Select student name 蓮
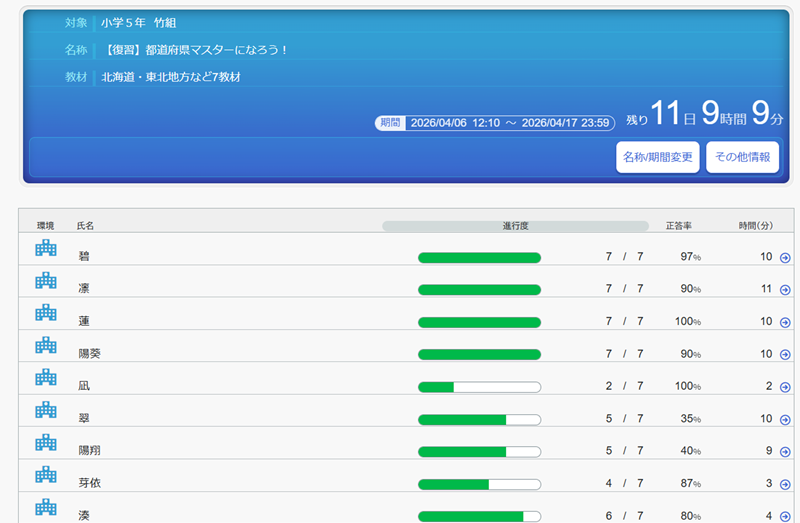This screenshot has height=523, width=800. [84, 322]
